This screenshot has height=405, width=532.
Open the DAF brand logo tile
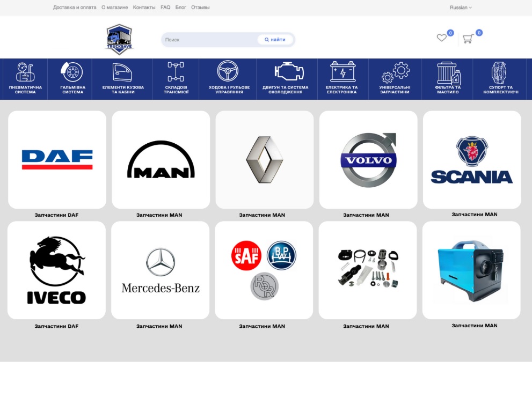(57, 160)
